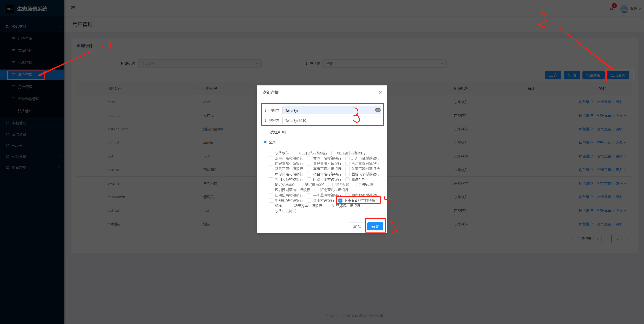The image size is (644, 324).
Task: Select the 用户管理 menu item
Action: click(x=32, y=75)
